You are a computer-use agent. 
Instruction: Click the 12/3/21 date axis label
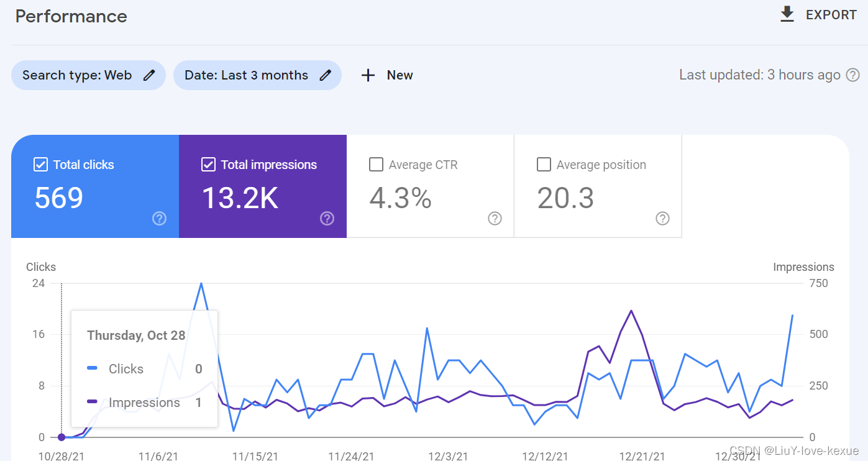(448, 456)
